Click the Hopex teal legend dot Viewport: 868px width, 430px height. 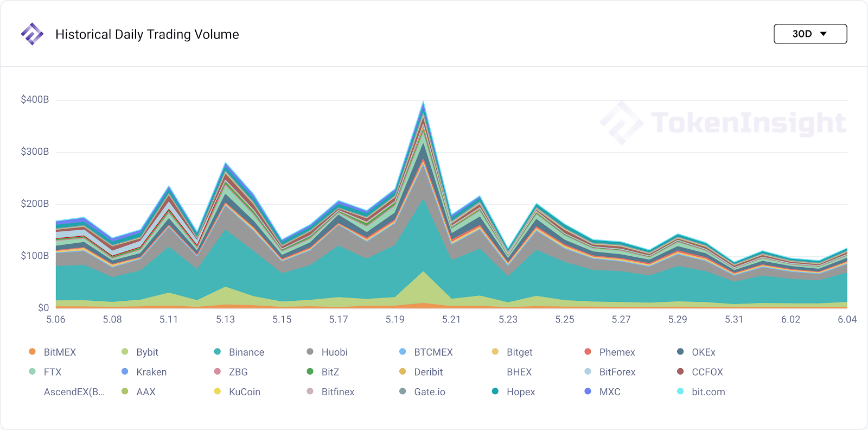(x=495, y=391)
